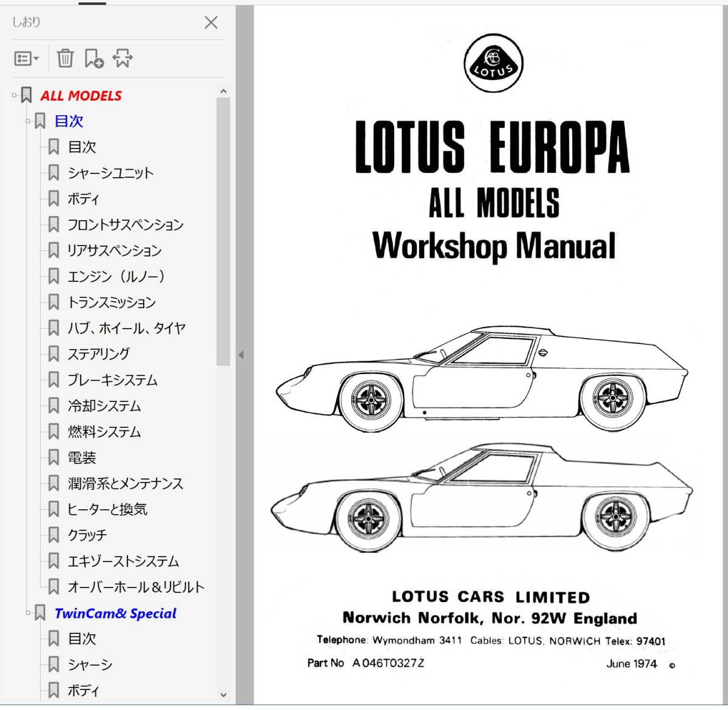Select the ヒーターと換気 bookmark
The height and width of the screenshot is (710, 728).
pos(107,509)
